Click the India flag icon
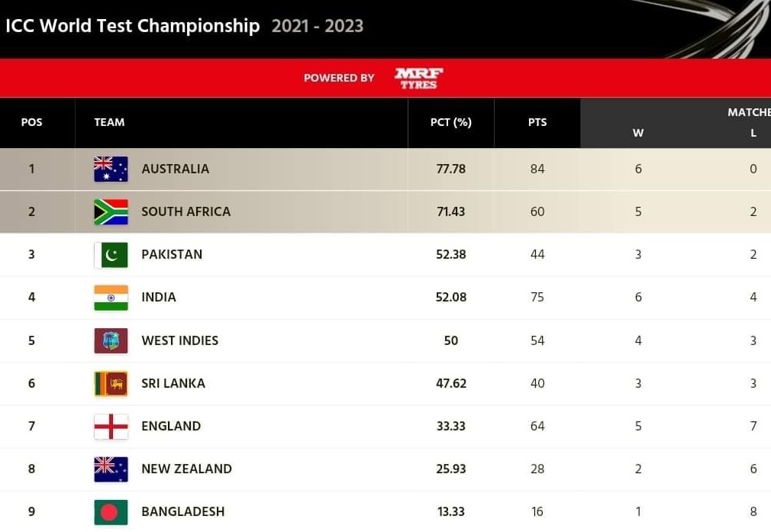Viewport: 771px width, 532px height. tap(111, 298)
